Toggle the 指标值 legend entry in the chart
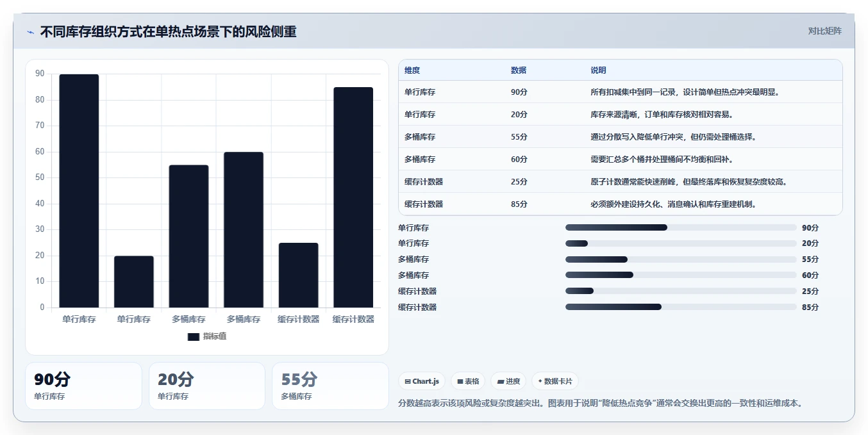Viewport: 868px width, 435px height. (206, 336)
